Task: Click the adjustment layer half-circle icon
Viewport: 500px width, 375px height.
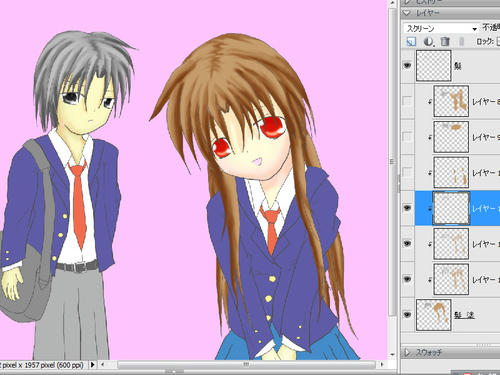Action: tap(429, 41)
